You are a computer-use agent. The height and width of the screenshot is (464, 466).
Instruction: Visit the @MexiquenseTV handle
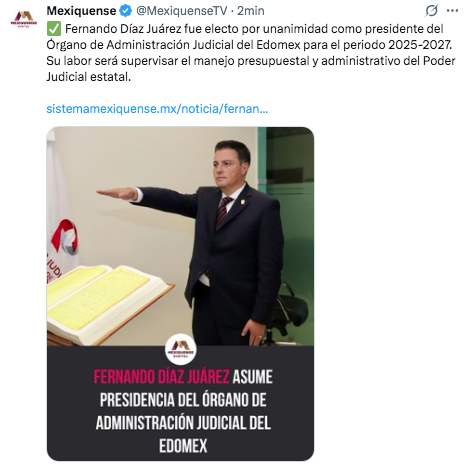click(x=182, y=11)
